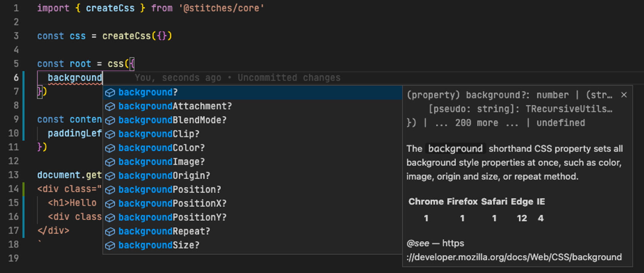Click the typed background text on line 6
The width and height of the screenshot is (644, 273).
click(x=75, y=78)
